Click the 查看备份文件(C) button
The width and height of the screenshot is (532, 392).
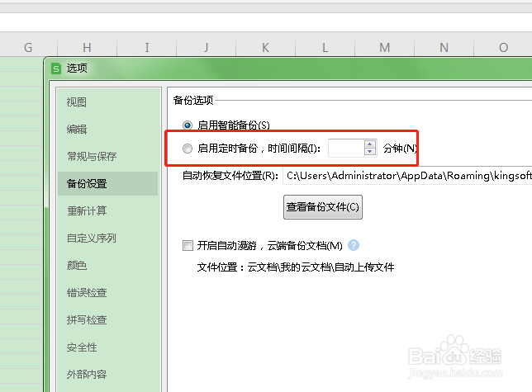pyautogui.click(x=323, y=207)
